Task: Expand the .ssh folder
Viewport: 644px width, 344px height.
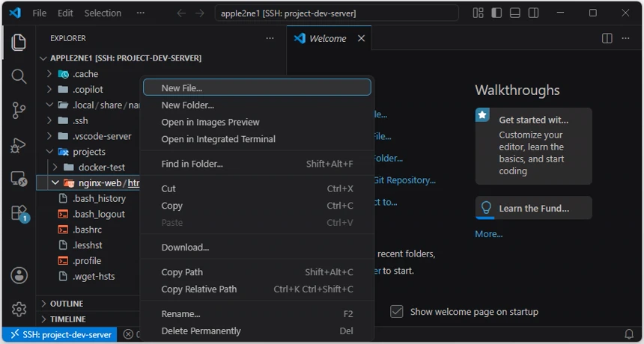Action: tap(49, 120)
